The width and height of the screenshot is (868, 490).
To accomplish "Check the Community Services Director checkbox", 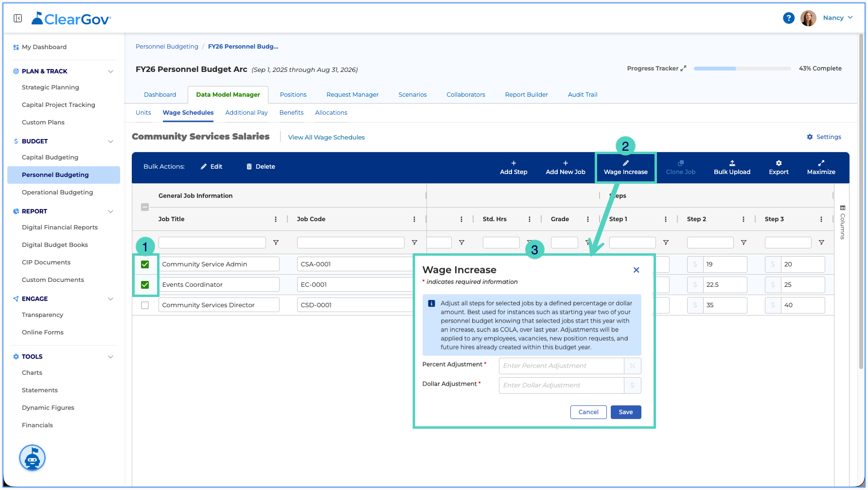I will (x=145, y=305).
